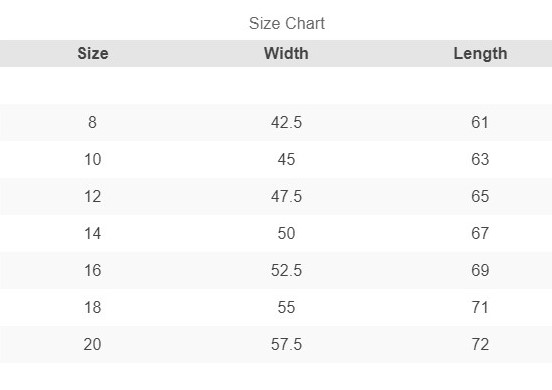Click the Width column header
The width and height of the screenshot is (552, 390).
(286, 54)
